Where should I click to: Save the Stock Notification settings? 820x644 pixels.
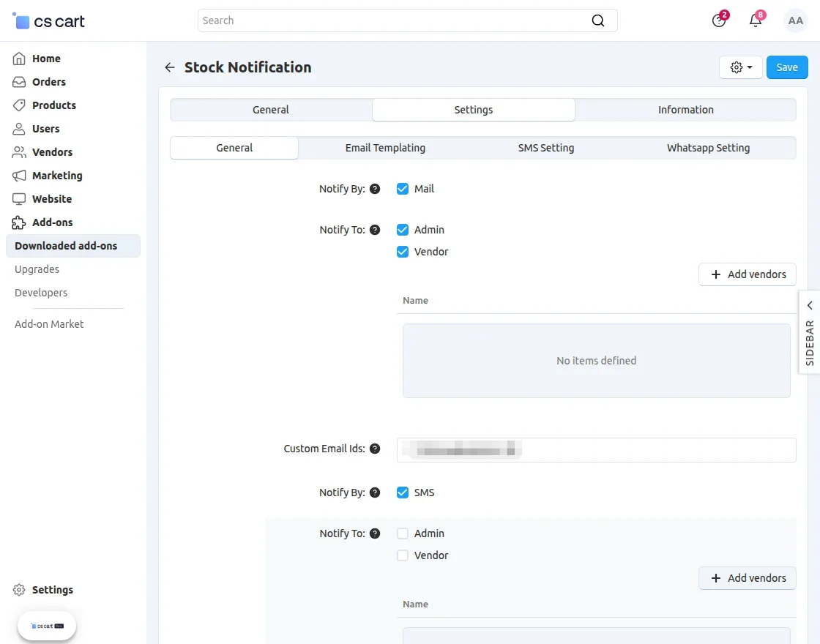(x=787, y=67)
